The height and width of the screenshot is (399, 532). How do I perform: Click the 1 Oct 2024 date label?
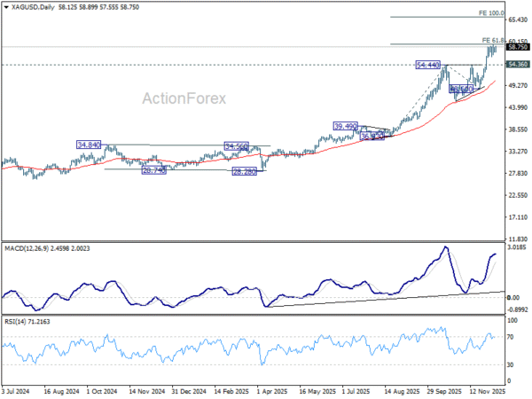point(102,391)
